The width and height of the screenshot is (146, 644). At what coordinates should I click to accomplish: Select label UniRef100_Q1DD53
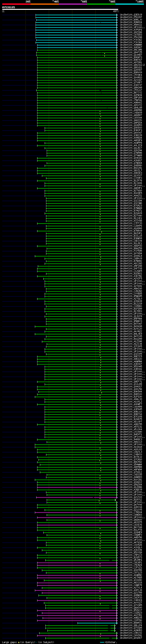pos(131,125)
